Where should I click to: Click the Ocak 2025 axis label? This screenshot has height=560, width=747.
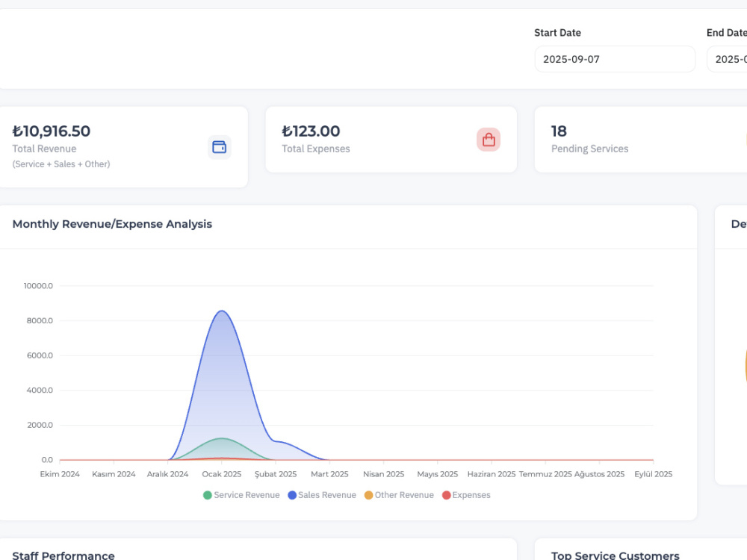point(222,474)
